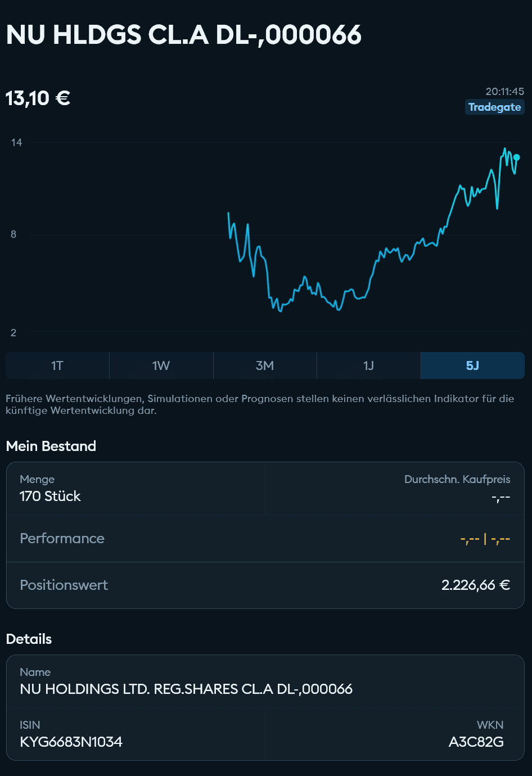Select the WKN A3C82G value
The height and width of the screenshot is (776, 532).
476,742
